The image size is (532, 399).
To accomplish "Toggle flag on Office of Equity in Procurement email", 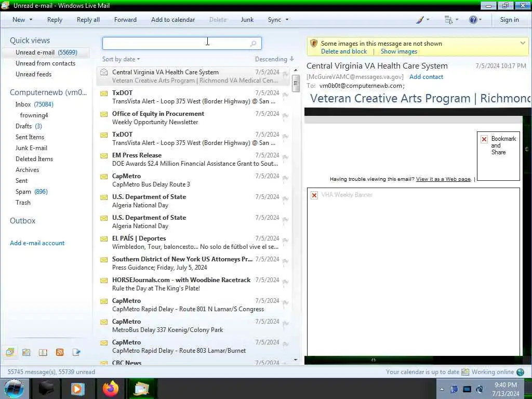I will [286, 115].
